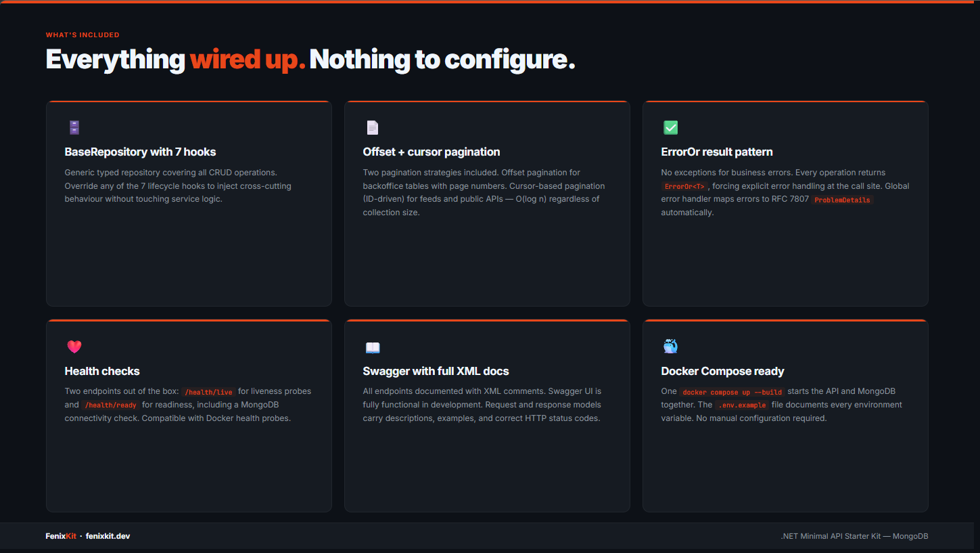980x553 pixels.
Task: Click the Swagger card description paragraph
Action: 482,405
